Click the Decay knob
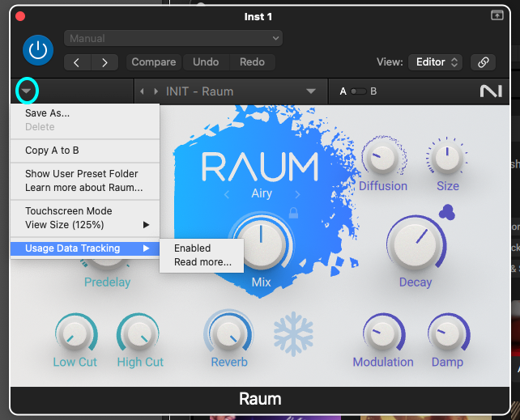This screenshot has height=420, width=520. [x=416, y=245]
